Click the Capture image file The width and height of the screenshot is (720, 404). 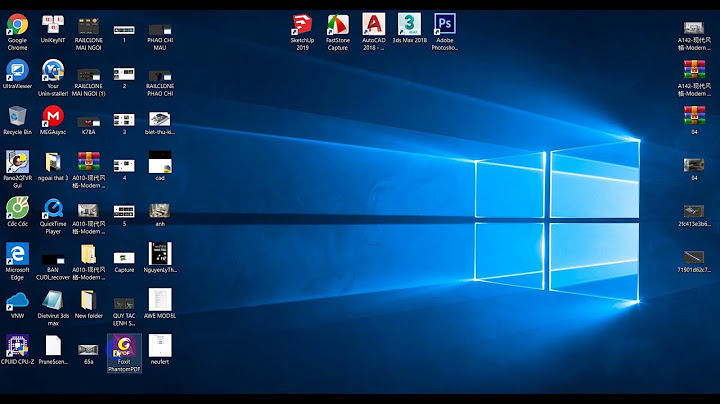pyautogui.click(x=124, y=258)
